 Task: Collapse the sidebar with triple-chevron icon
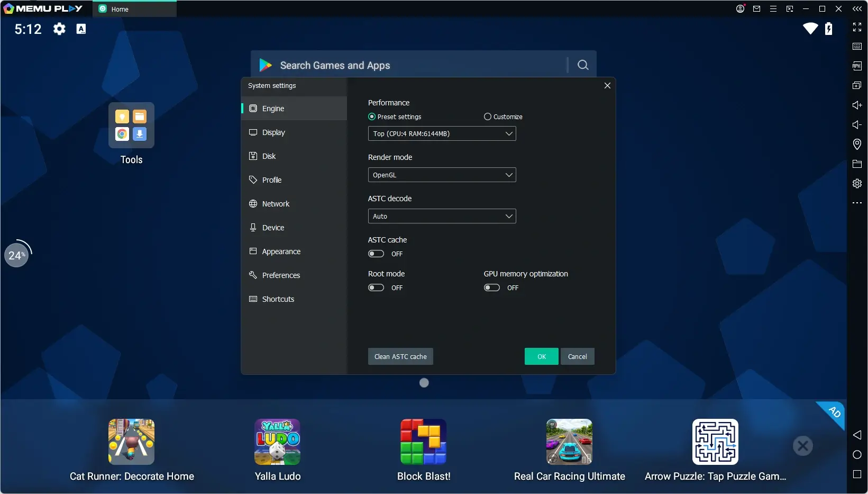coord(857,8)
